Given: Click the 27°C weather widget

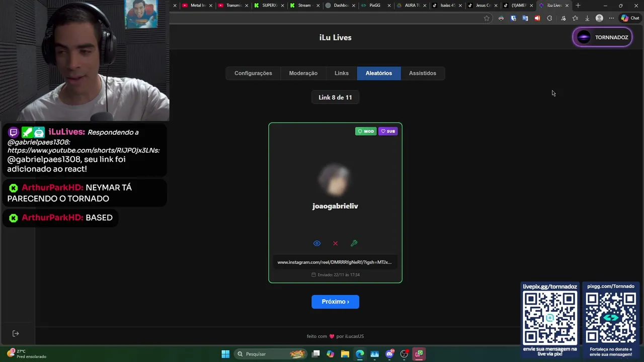Looking at the screenshot, I should point(28,354).
